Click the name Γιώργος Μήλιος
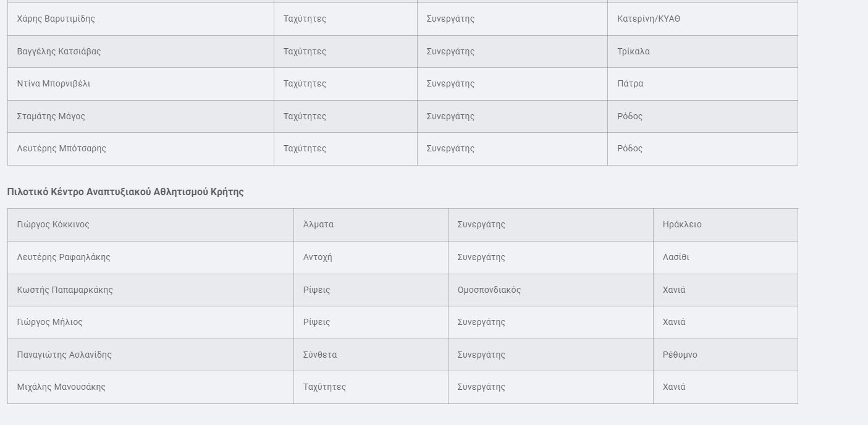 click(x=50, y=322)
